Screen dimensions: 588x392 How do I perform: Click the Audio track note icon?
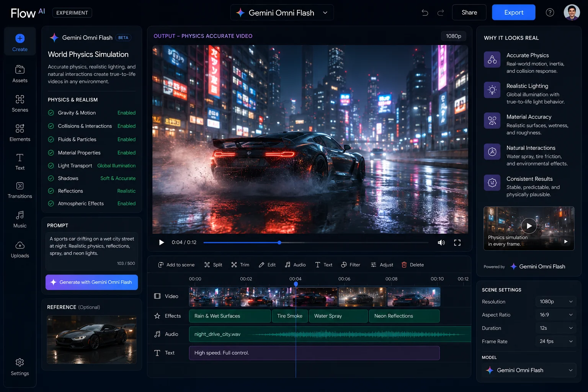pyautogui.click(x=157, y=334)
